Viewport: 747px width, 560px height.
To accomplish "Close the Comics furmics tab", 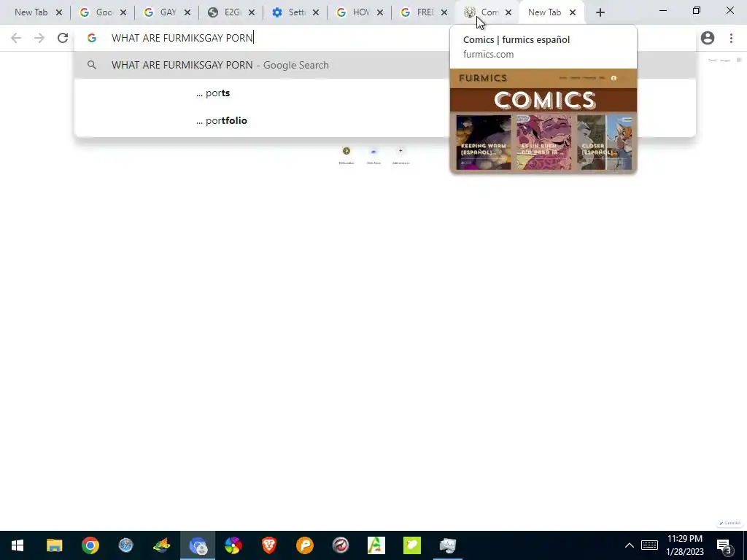I will [x=508, y=13].
